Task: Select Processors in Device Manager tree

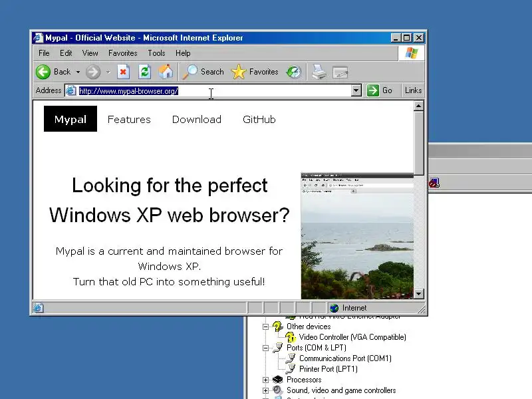Action: click(x=304, y=380)
